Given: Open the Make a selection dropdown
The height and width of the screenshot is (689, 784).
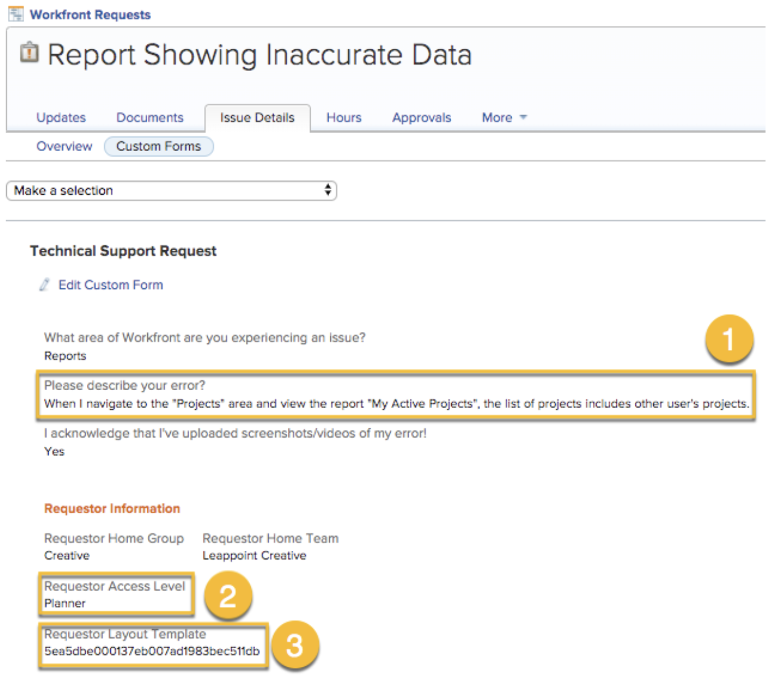Looking at the screenshot, I should coord(171,190).
